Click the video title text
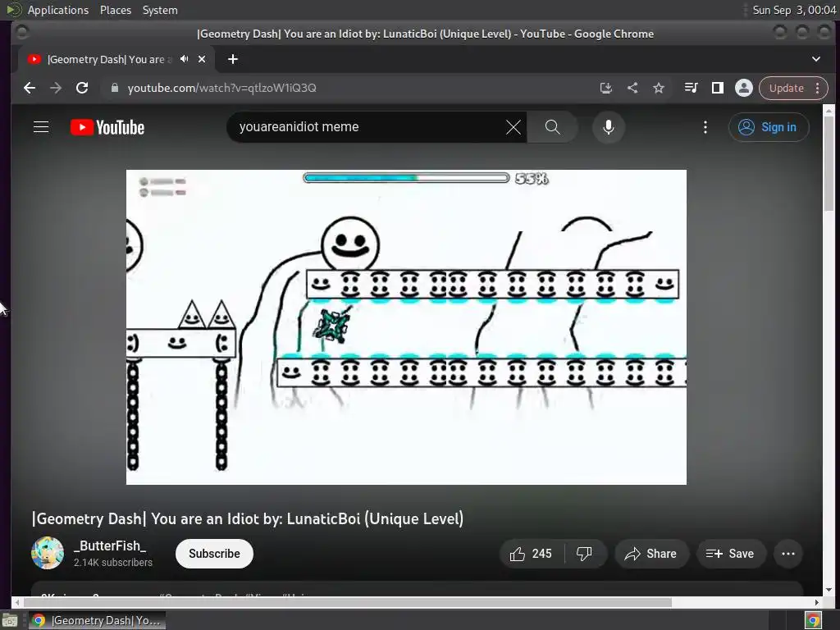840x630 pixels. click(x=248, y=518)
